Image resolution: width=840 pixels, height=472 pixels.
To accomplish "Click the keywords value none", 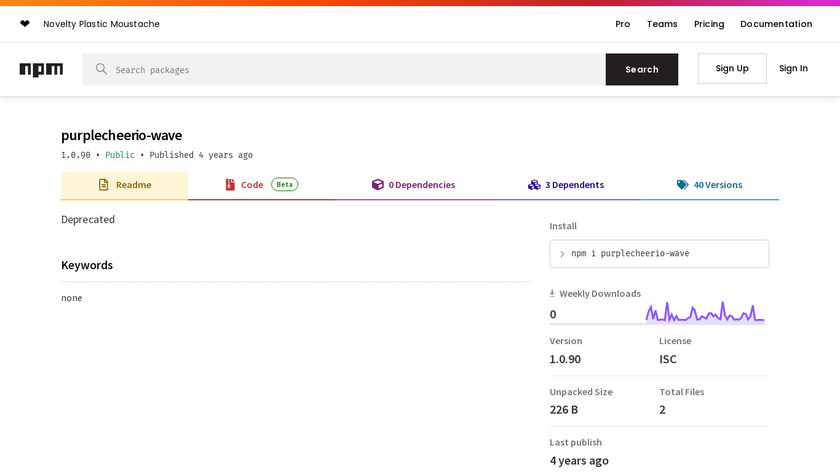I will (x=72, y=298).
